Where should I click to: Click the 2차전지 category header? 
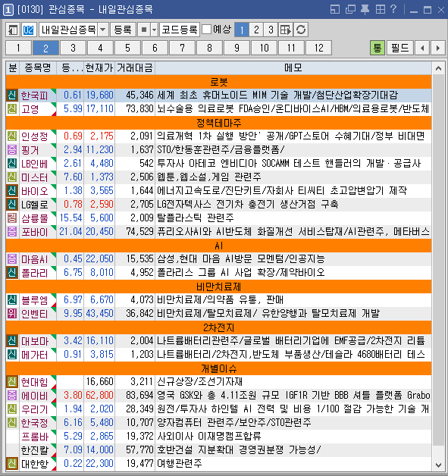pyautogui.click(x=218, y=327)
